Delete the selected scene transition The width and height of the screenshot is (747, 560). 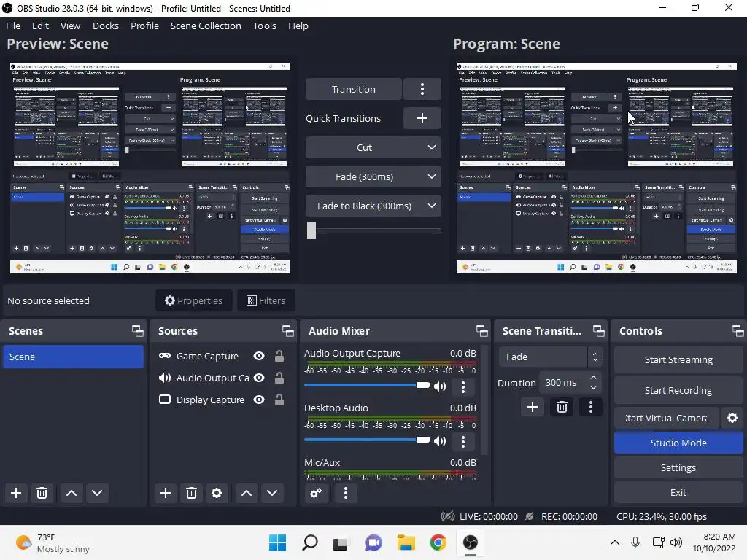562,407
